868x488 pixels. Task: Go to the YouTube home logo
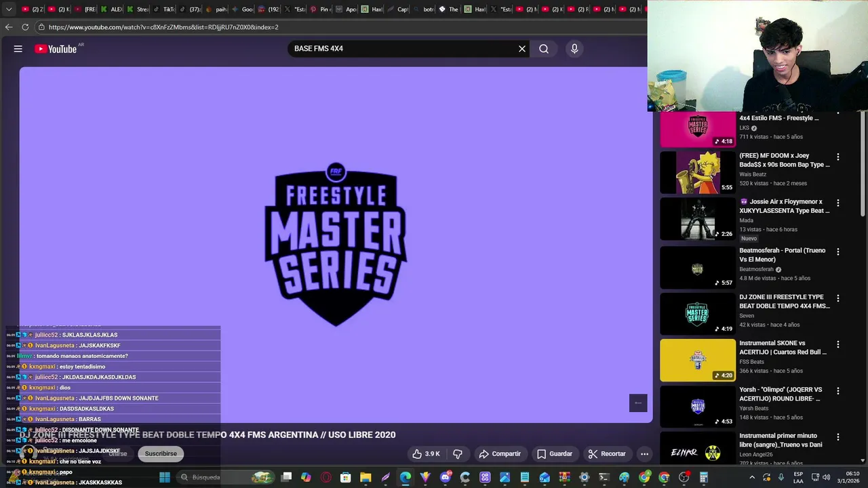(56, 49)
